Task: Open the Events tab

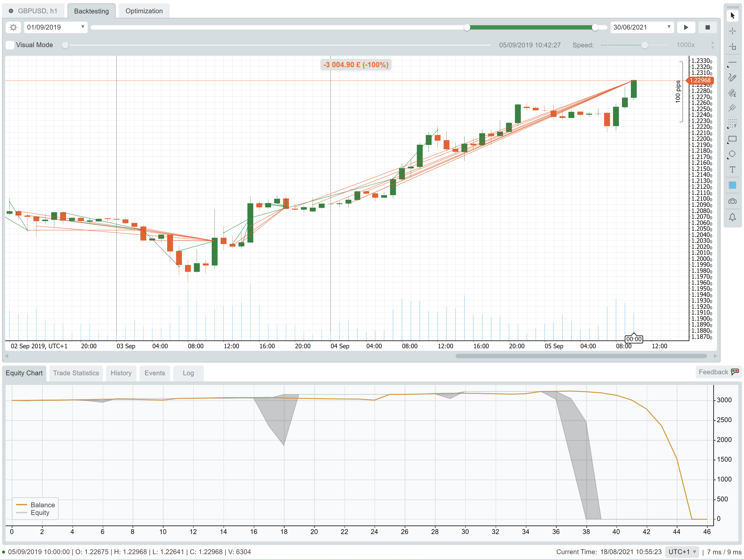Action: click(155, 373)
